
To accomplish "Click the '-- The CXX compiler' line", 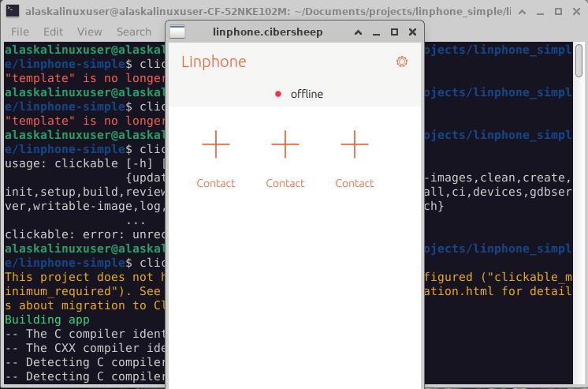I will click(x=85, y=348).
